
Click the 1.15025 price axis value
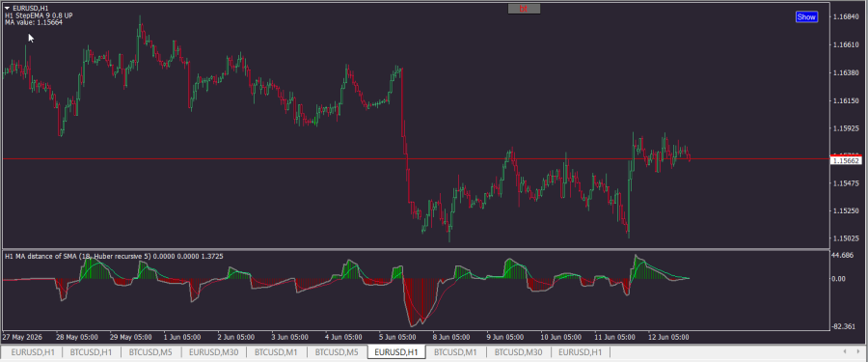[845, 238]
